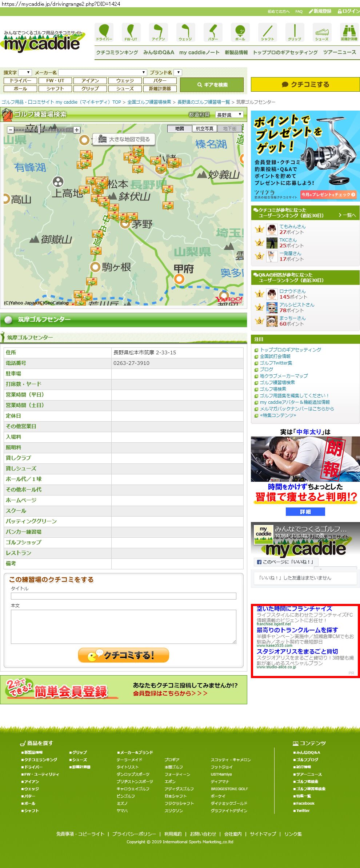Open the グリップ category icon
Screen dimensions: 360x868
pyautogui.click(x=295, y=32)
